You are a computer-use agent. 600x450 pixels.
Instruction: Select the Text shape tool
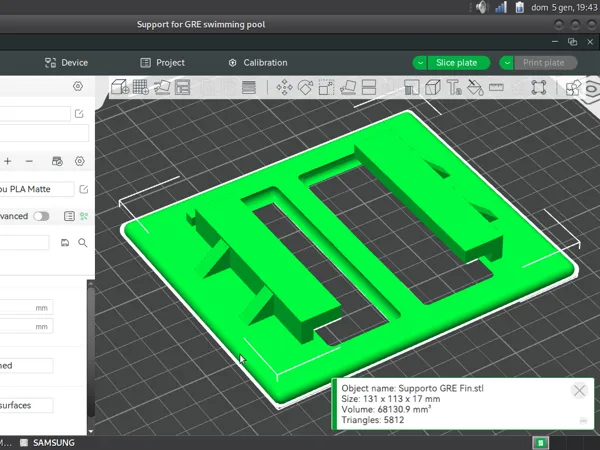click(x=454, y=87)
